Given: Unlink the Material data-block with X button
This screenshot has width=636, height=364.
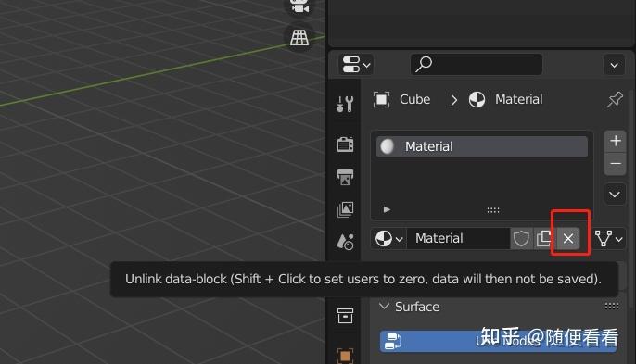Looking at the screenshot, I should [568, 238].
